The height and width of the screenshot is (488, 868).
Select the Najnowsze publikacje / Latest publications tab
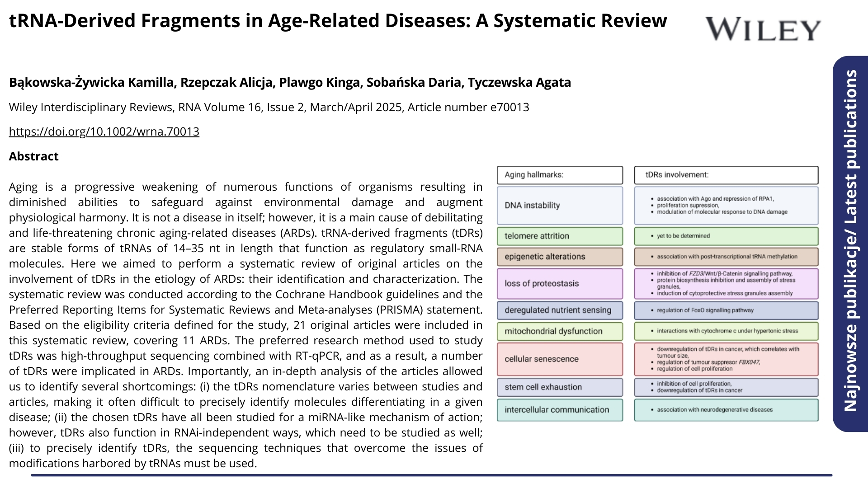coord(850,244)
